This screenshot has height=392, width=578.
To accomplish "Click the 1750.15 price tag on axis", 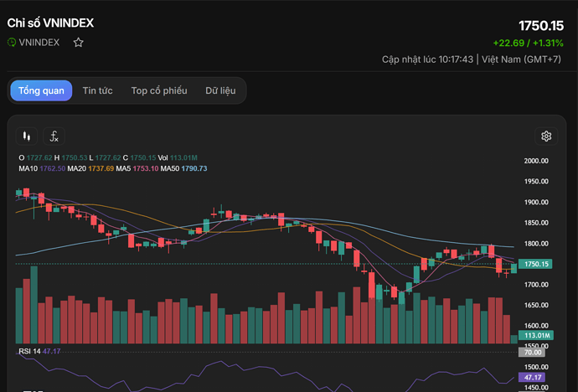I will (535, 264).
